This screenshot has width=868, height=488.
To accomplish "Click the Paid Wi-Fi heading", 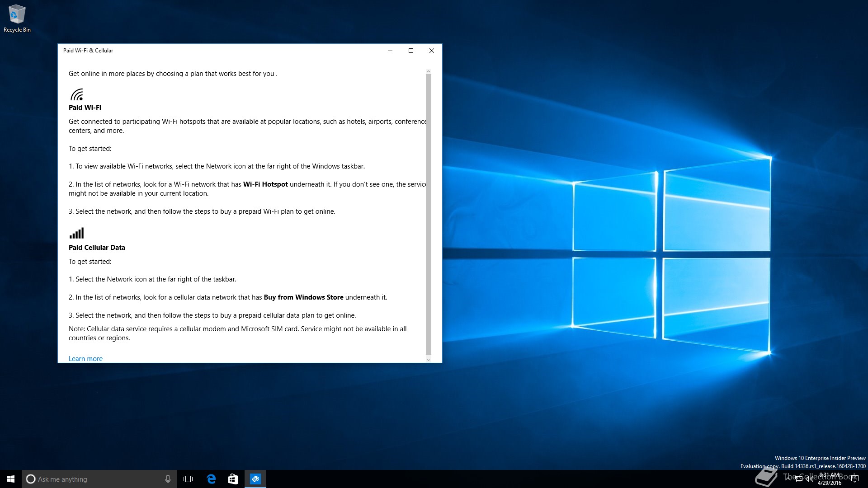I will click(x=85, y=108).
